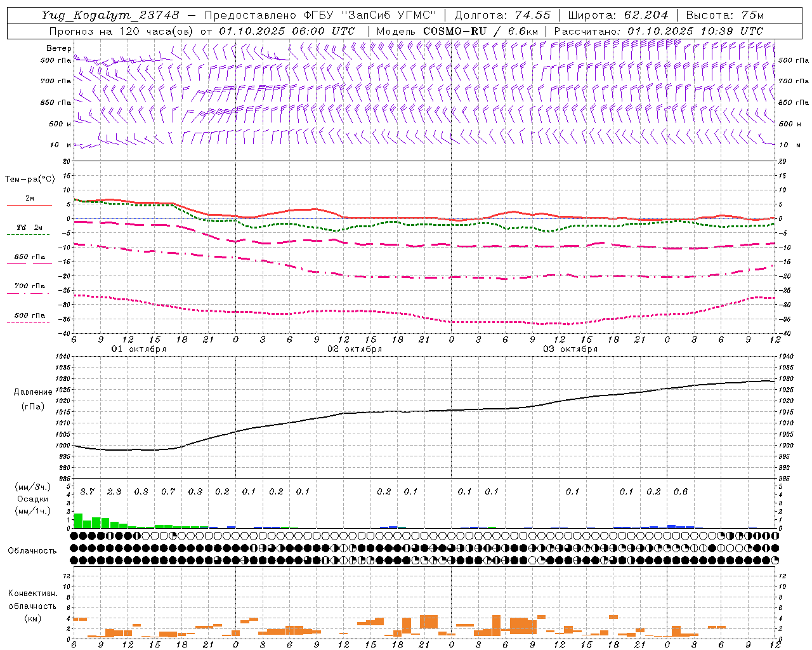The width and height of the screenshot is (812, 650).
Task: Click the 500 м wind level label on left
Action: 60,124
